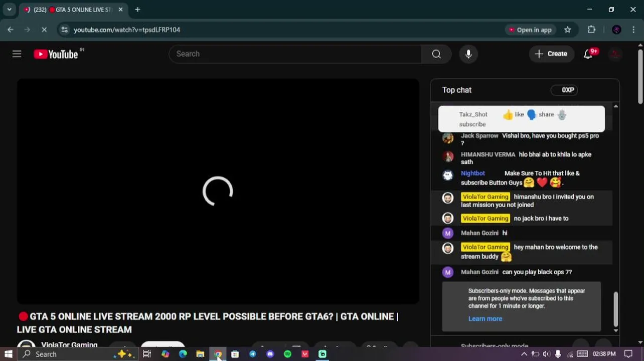Viewport: 644px width, 361px height.
Task: Open Windows Start menu
Action: [9, 354]
